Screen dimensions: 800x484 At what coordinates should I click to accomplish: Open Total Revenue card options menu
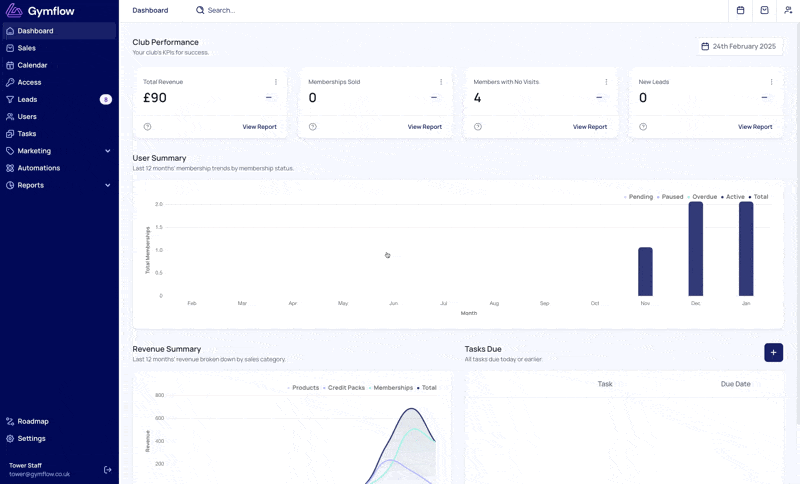pyautogui.click(x=276, y=82)
